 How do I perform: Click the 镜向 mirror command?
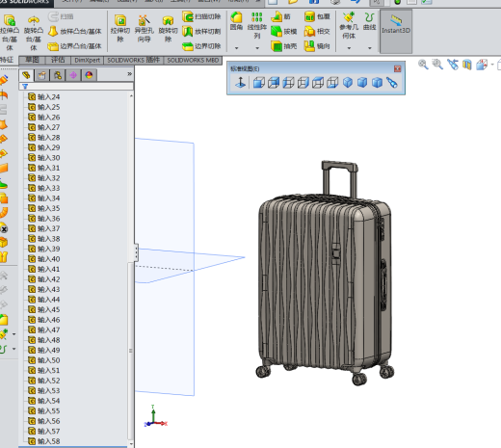point(317,46)
